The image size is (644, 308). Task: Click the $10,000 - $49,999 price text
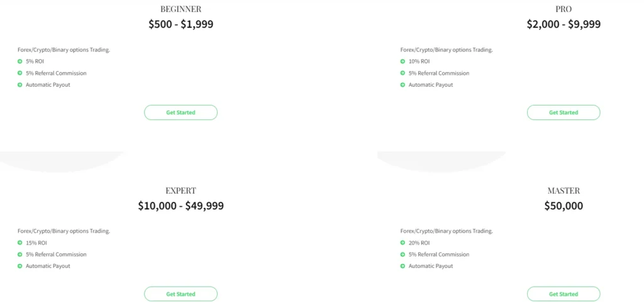click(x=180, y=206)
